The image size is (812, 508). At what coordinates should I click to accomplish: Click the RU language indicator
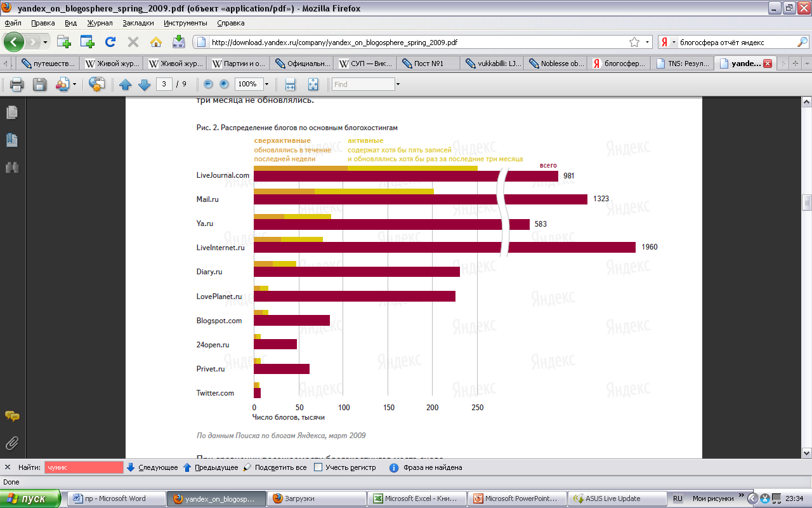(x=678, y=498)
